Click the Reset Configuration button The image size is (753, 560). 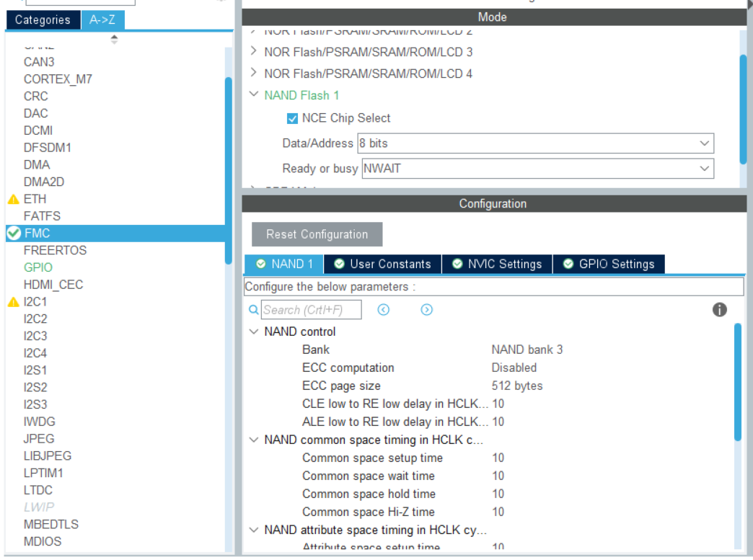tap(317, 234)
